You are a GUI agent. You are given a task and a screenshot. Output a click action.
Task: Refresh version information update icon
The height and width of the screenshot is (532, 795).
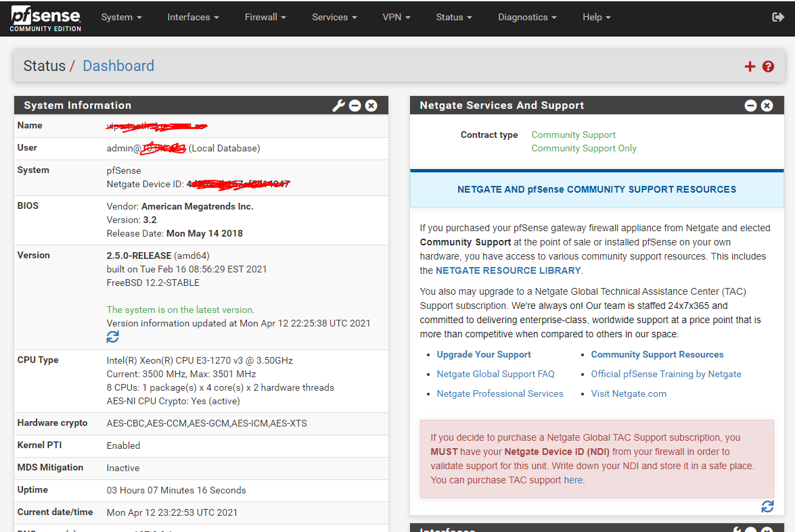112,337
